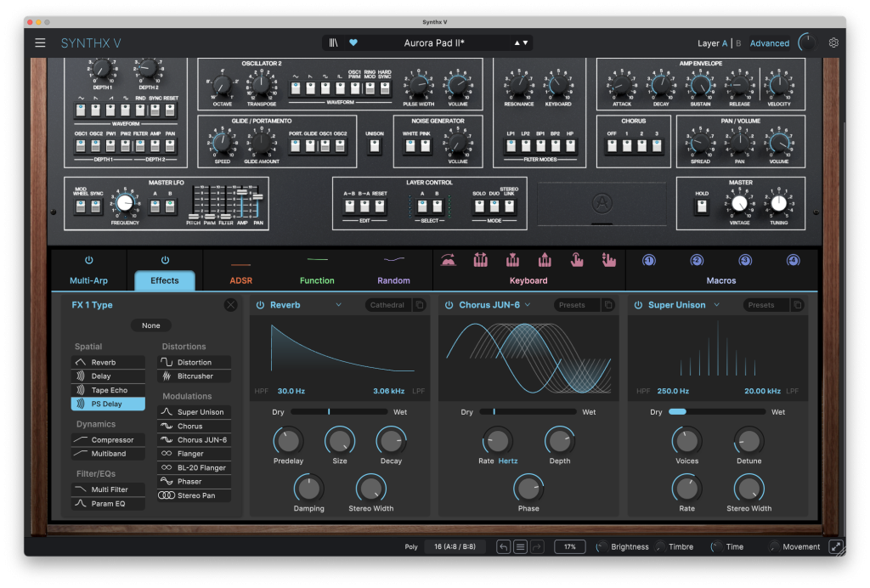This screenshot has width=870, height=588.
Task: Click keyboard icon with downward arrow
Action: [x=512, y=260]
